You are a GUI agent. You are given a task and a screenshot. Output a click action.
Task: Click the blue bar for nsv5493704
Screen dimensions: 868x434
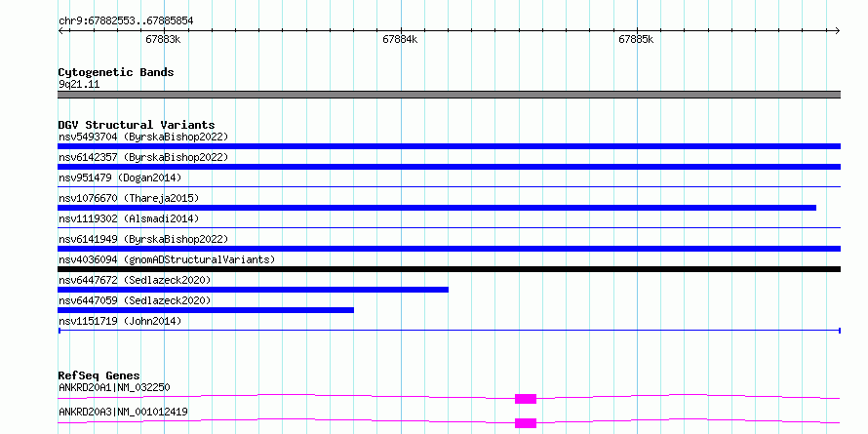(x=449, y=146)
